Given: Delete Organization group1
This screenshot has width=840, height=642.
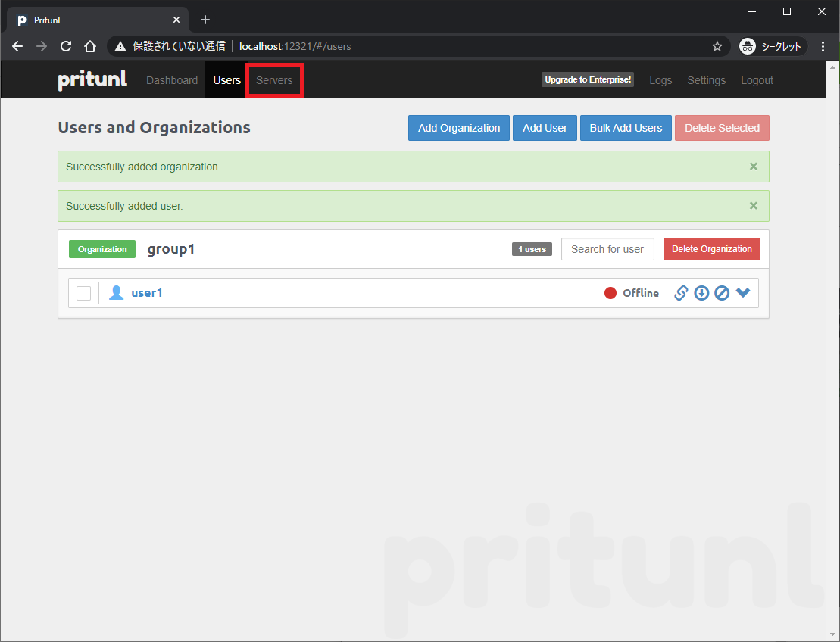Looking at the screenshot, I should [x=711, y=249].
